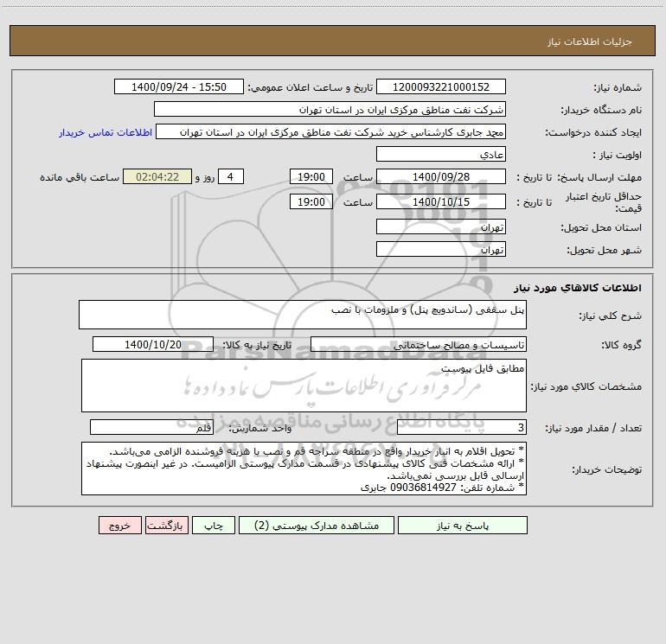
Task: Click the تاریخ نیاز به کالا field 1400/10/20
Action: point(153,344)
